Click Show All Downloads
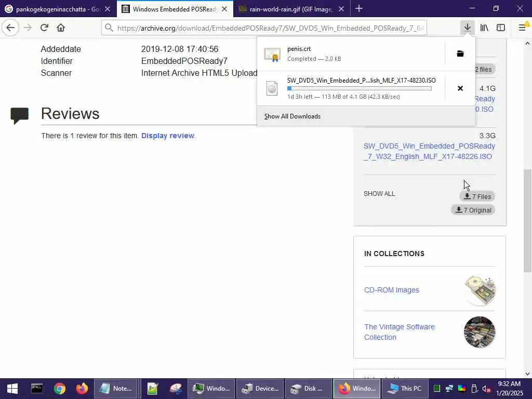 (292, 116)
